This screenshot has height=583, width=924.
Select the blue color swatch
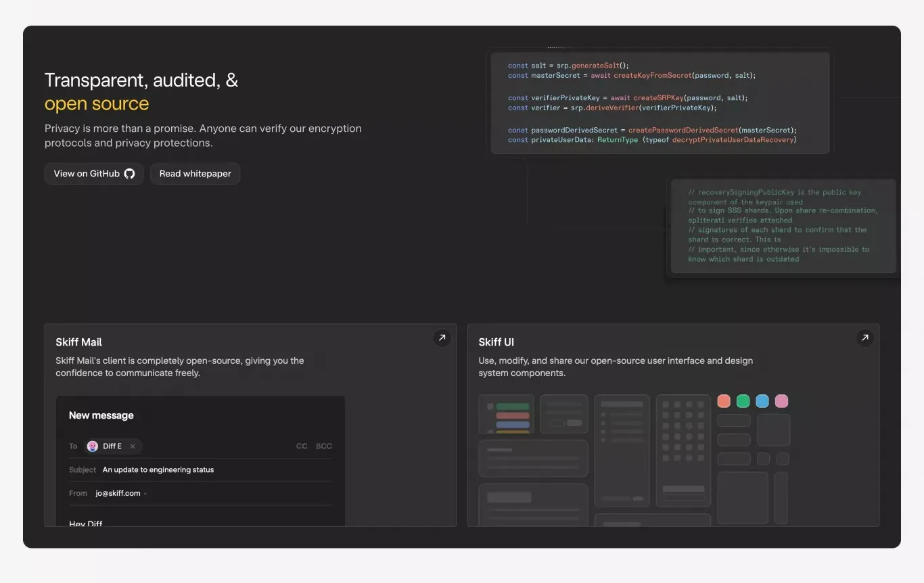(x=762, y=401)
